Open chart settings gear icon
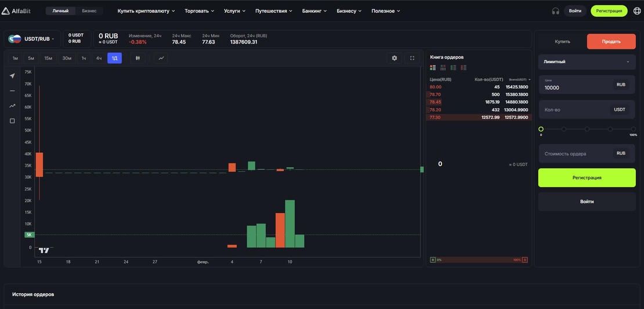The height and width of the screenshot is (309, 644). (x=395, y=58)
